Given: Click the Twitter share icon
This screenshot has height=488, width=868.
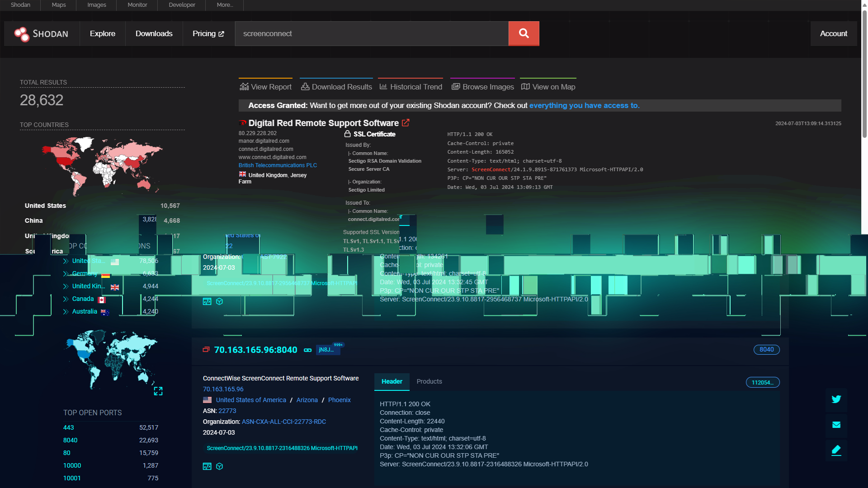Looking at the screenshot, I should pyautogui.click(x=836, y=399).
